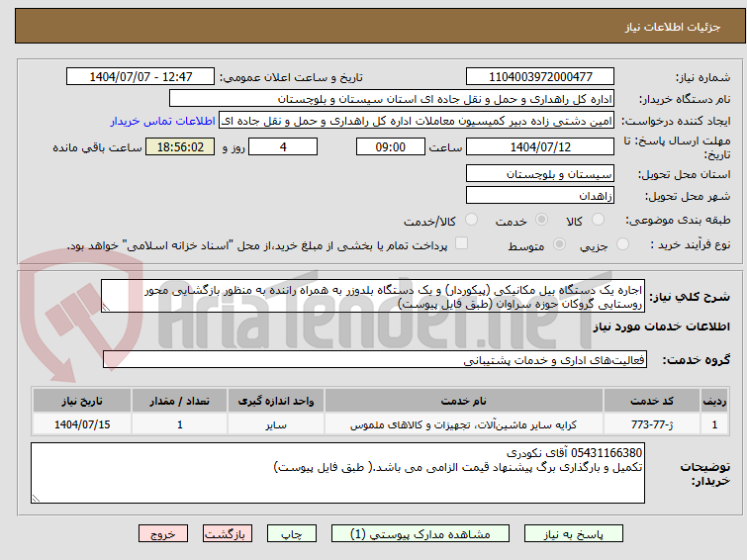Click the resize handle of شرح کلی نیاز box
Viewport: 747px width, 560px height.
tap(106, 308)
